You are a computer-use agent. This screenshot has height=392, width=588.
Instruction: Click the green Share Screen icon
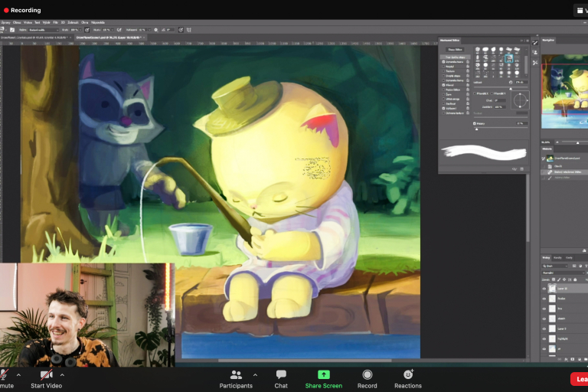click(x=323, y=374)
